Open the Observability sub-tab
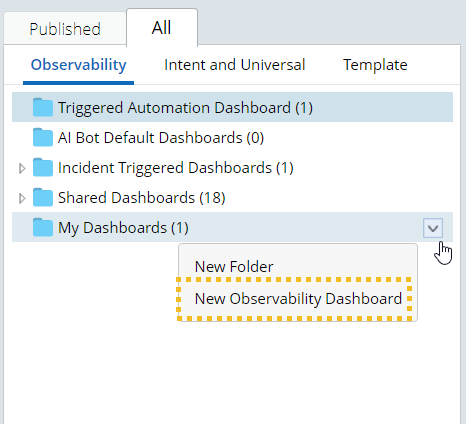 pos(78,65)
